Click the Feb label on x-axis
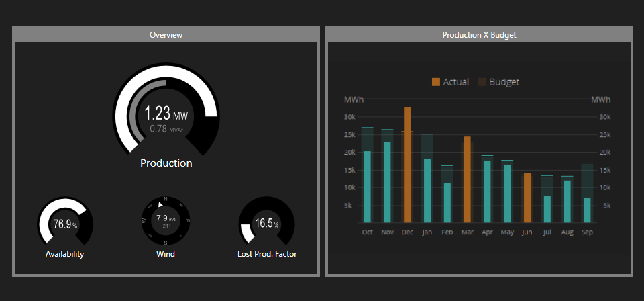Viewport: 644px width, 301px height. click(x=447, y=232)
